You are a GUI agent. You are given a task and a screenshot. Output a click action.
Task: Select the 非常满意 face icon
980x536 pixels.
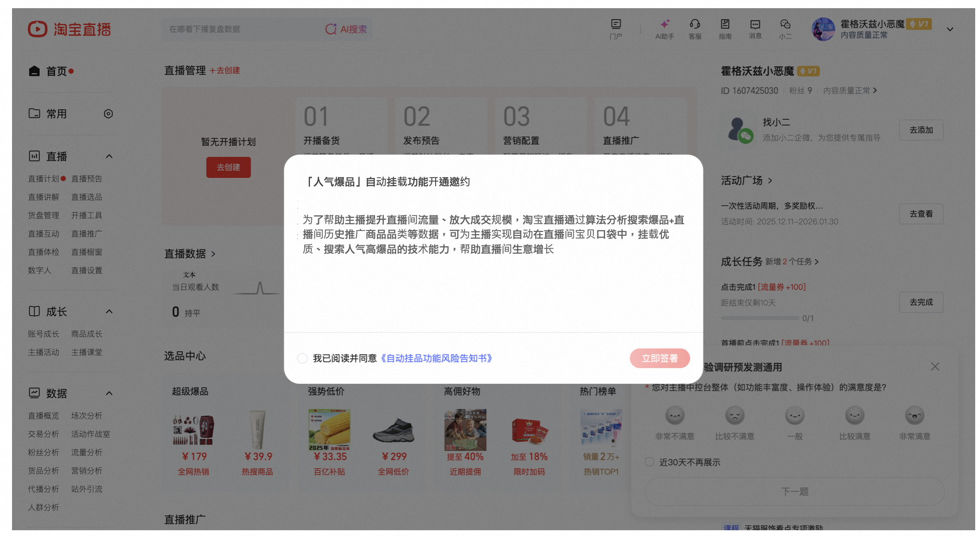(915, 415)
